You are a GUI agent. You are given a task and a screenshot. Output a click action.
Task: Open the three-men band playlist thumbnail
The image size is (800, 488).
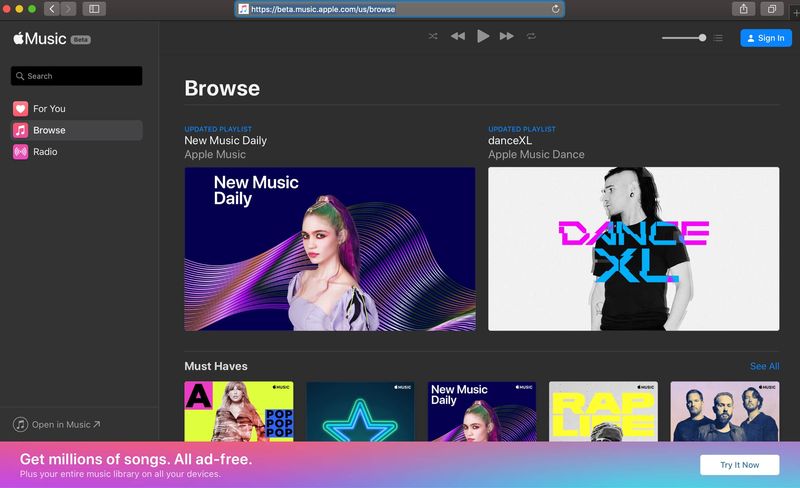(x=725, y=411)
